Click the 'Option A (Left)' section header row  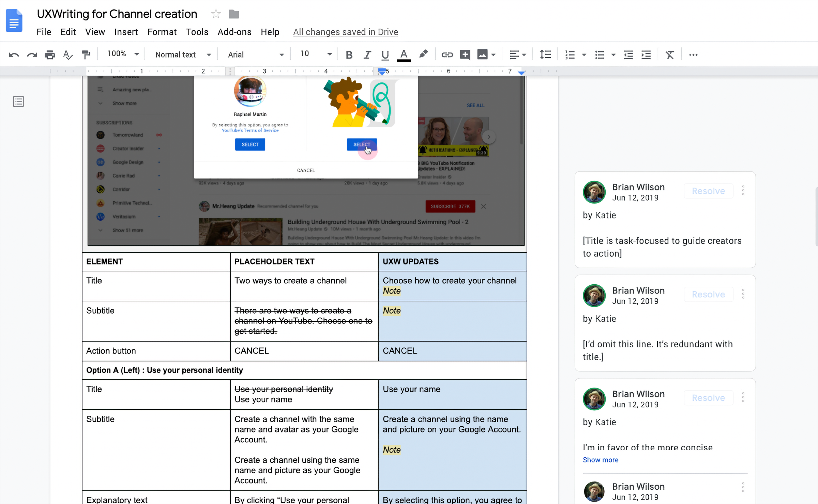(304, 370)
